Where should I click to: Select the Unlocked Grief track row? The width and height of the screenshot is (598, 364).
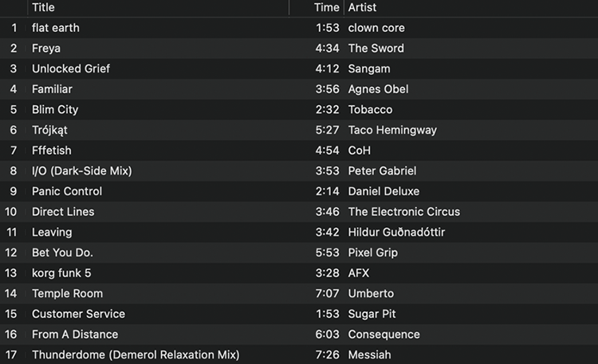pyautogui.click(x=299, y=68)
